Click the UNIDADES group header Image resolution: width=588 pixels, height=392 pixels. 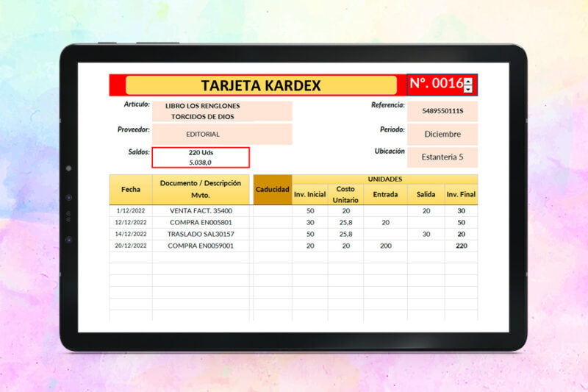coord(384,179)
